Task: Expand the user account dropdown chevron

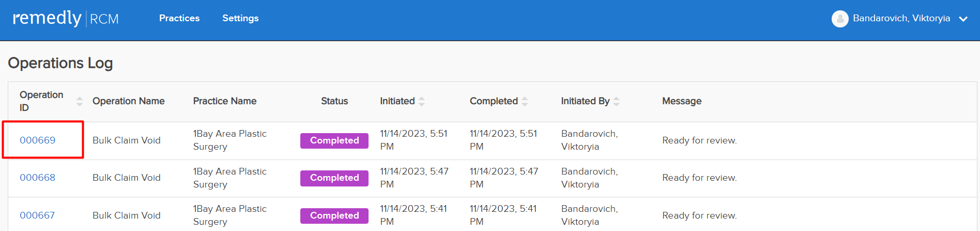Action: [963, 19]
